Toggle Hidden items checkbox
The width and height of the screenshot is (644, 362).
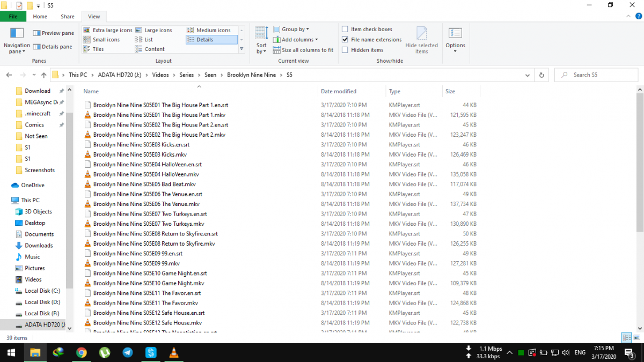coord(345,50)
